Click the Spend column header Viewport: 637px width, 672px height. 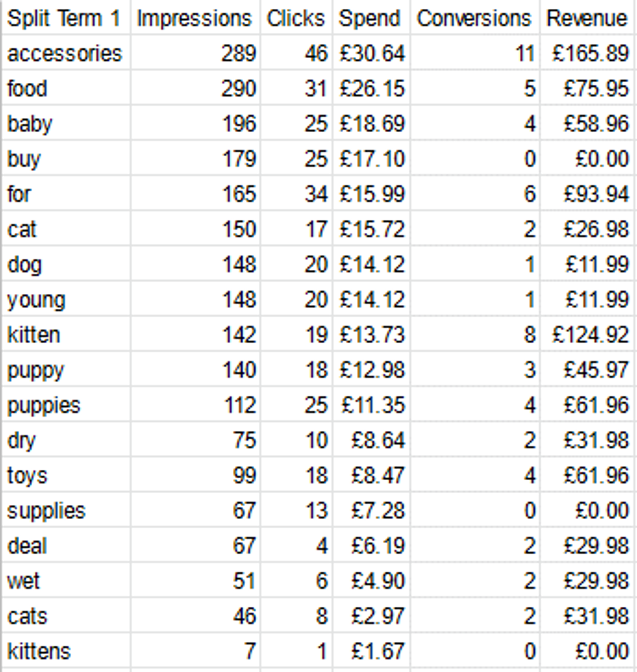pyautogui.click(x=372, y=18)
